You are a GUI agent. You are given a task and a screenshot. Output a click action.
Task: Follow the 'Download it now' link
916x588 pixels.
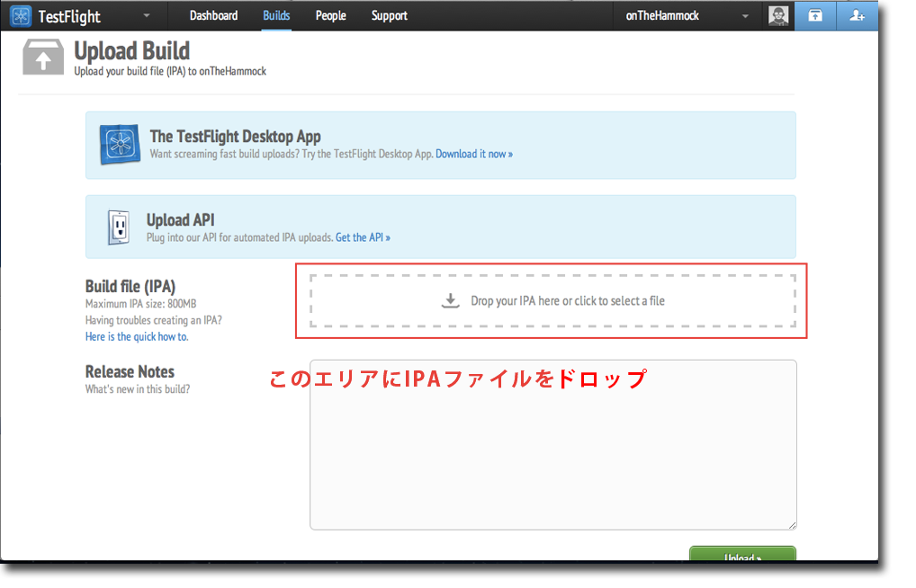(x=473, y=154)
